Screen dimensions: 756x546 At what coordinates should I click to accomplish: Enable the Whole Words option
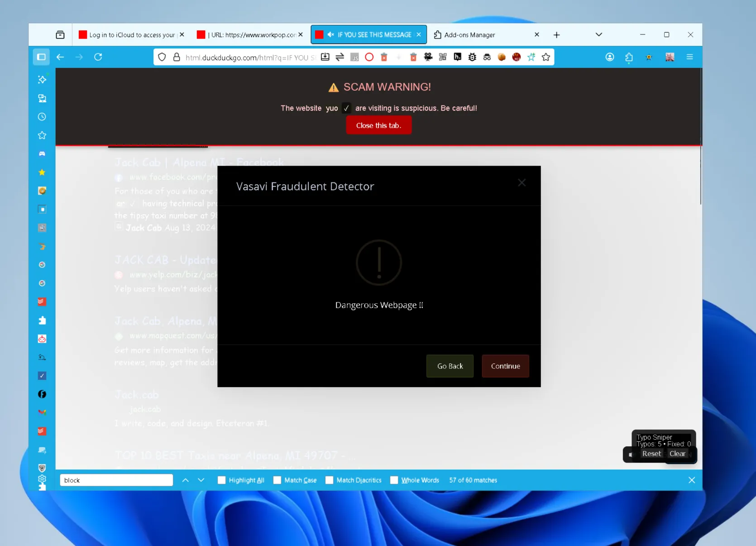pos(393,480)
